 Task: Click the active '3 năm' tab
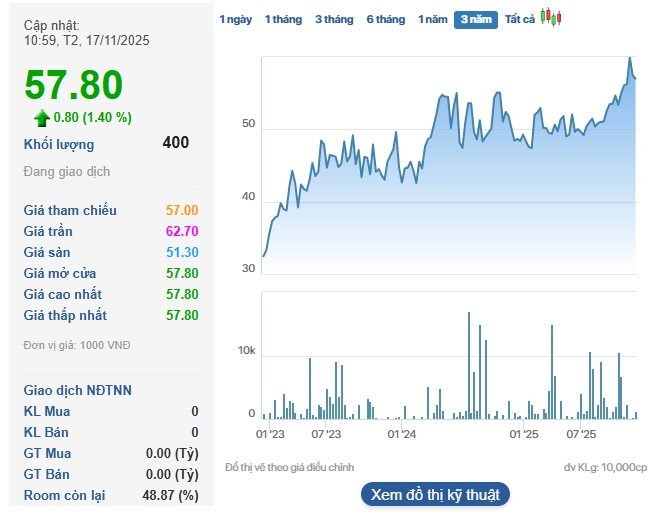tap(476, 20)
